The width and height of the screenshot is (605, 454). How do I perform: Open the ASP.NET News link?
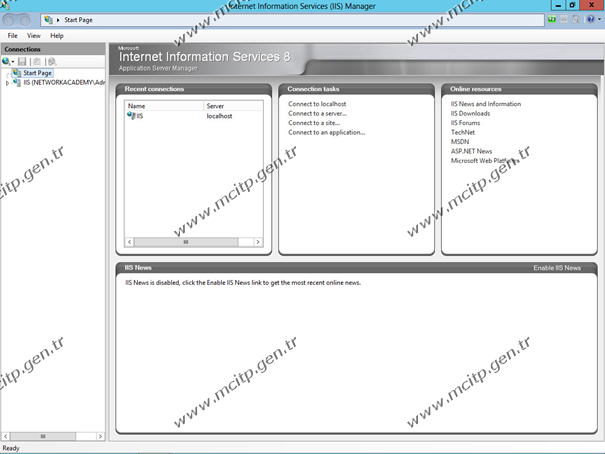click(x=471, y=151)
